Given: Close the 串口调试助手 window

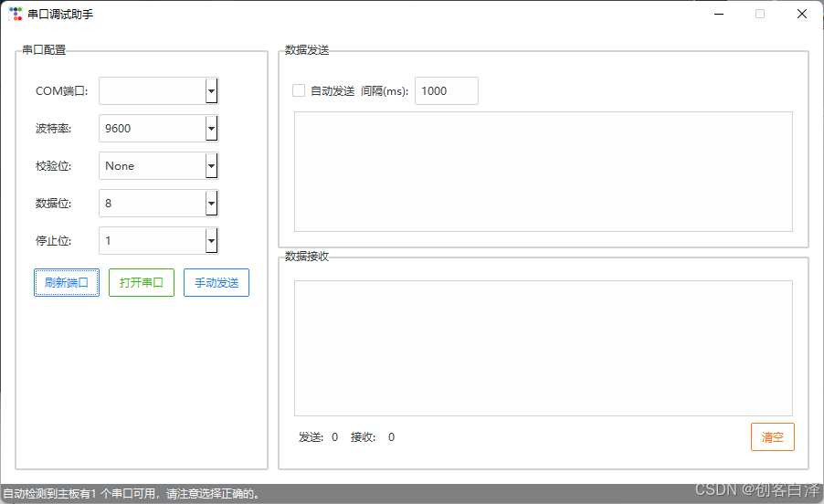Looking at the screenshot, I should 802,15.
